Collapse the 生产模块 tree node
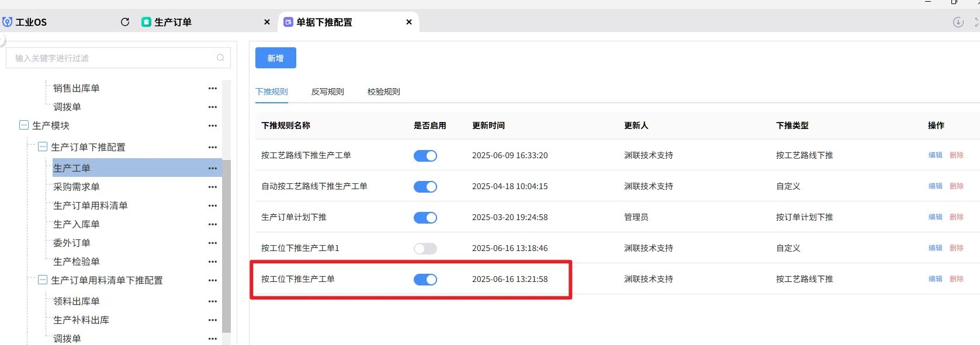Viewport: 980px width, 345px height. pyautogui.click(x=24, y=125)
